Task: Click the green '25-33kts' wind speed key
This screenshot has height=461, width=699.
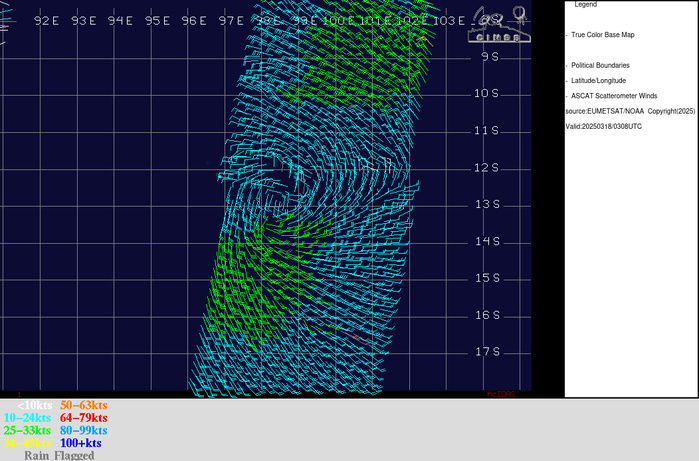Action: 27,430
